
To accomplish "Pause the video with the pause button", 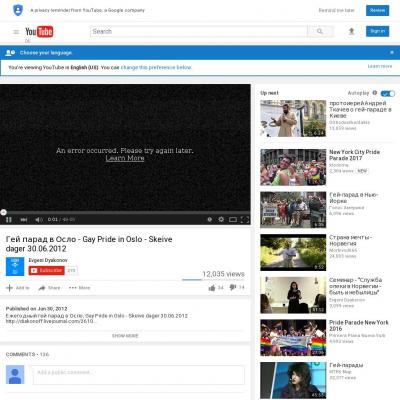I will [x=9, y=220].
